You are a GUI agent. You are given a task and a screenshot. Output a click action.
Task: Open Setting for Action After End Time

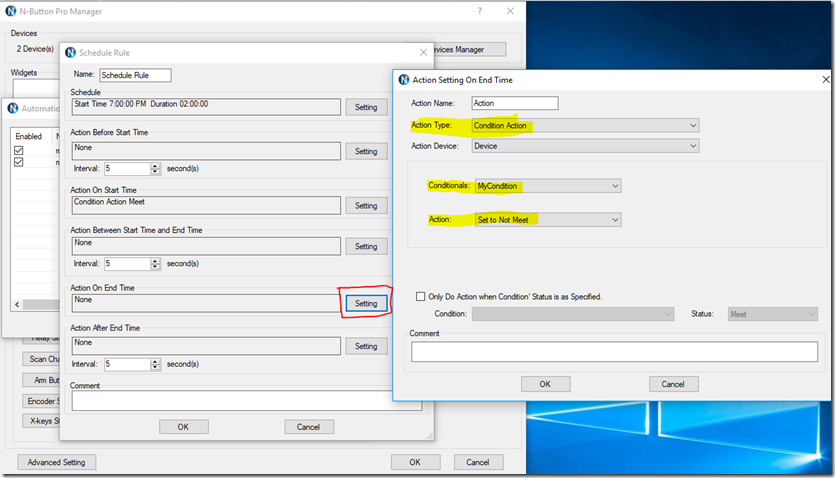366,346
